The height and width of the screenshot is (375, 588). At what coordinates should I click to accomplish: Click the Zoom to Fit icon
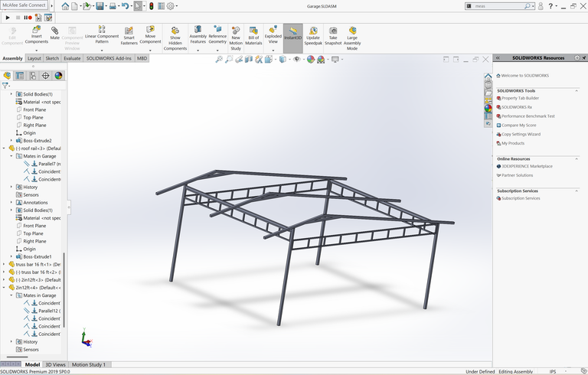(x=219, y=59)
